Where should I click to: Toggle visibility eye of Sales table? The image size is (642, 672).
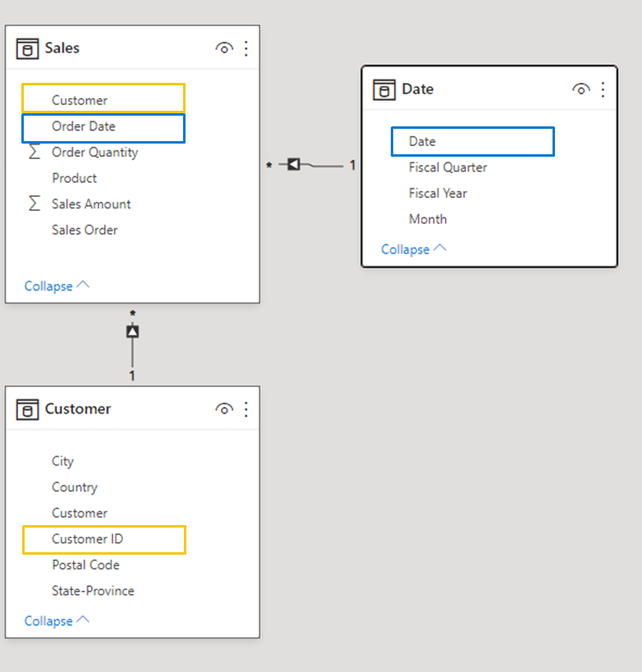(223, 48)
